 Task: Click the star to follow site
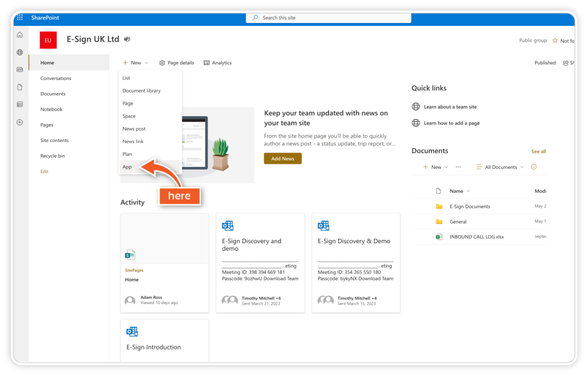tap(555, 41)
